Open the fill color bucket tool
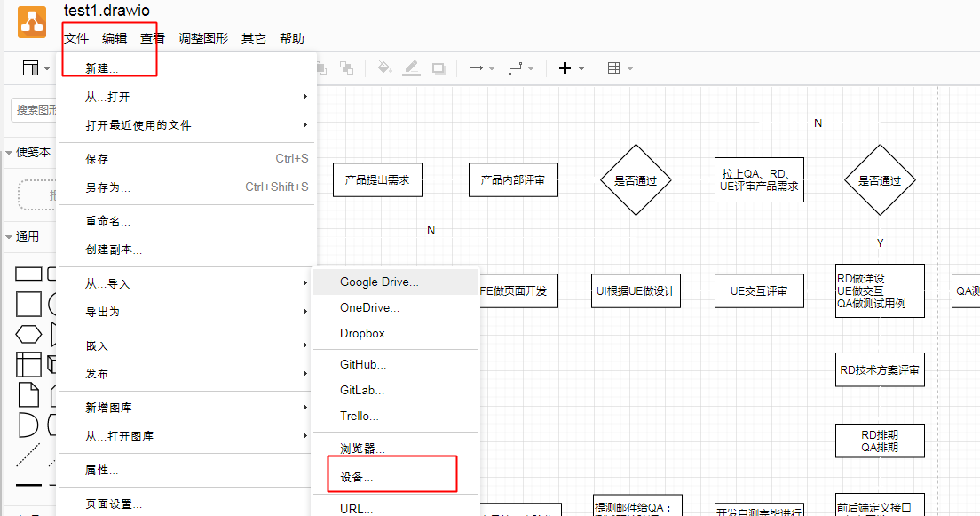Image resolution: width=980 pixels, height=516 pixels. [383, 67]
